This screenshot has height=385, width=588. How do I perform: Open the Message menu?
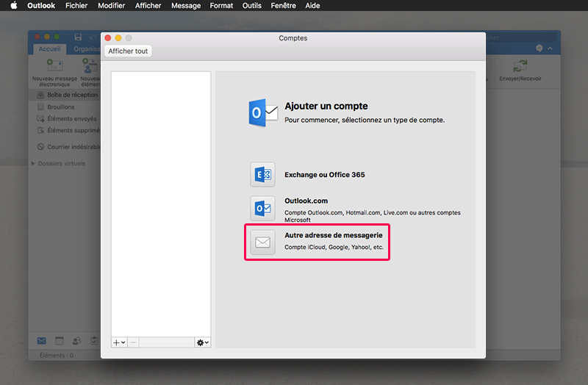[186, 6]
